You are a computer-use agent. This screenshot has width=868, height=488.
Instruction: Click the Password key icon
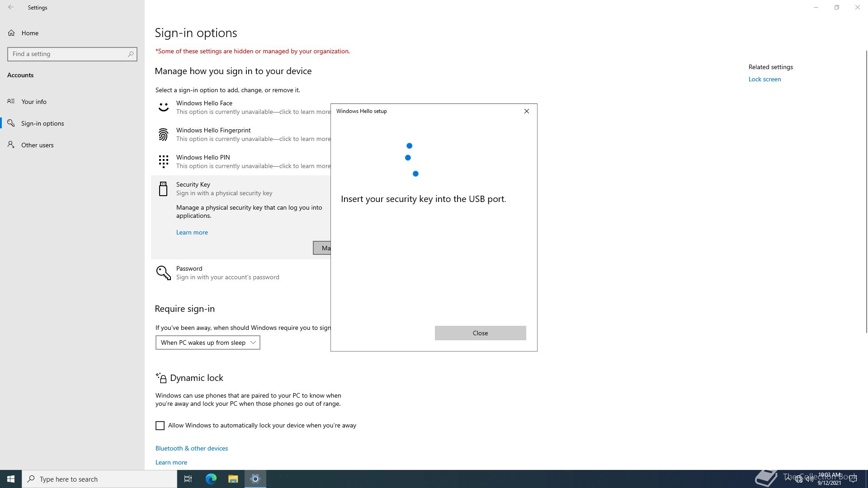(x=163, y=272)
